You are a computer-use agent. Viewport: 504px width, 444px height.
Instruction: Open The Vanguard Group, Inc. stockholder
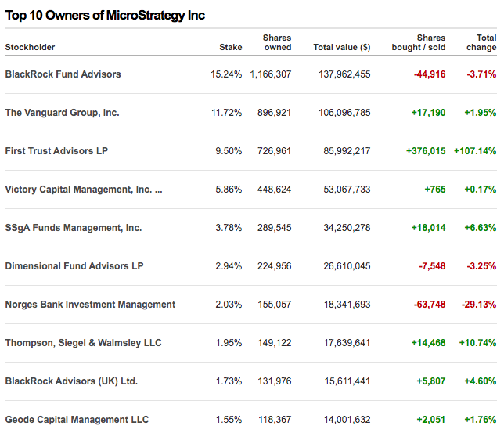point(63,113)
